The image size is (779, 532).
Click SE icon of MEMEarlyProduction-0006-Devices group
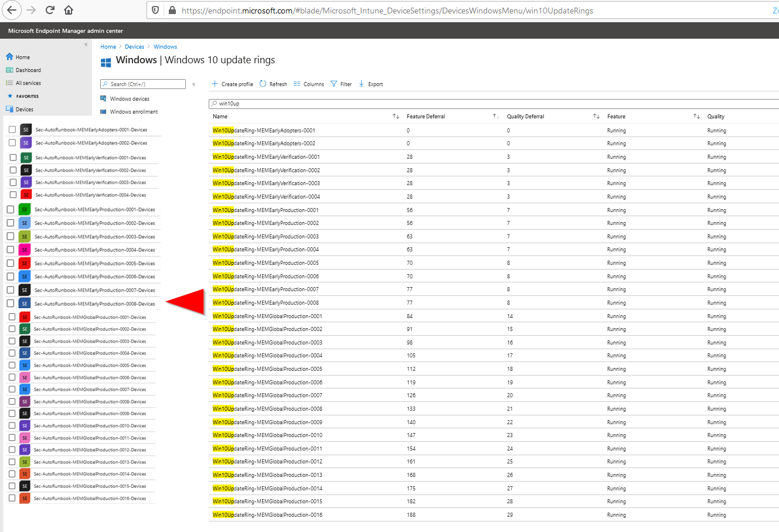tap(24, 277)
